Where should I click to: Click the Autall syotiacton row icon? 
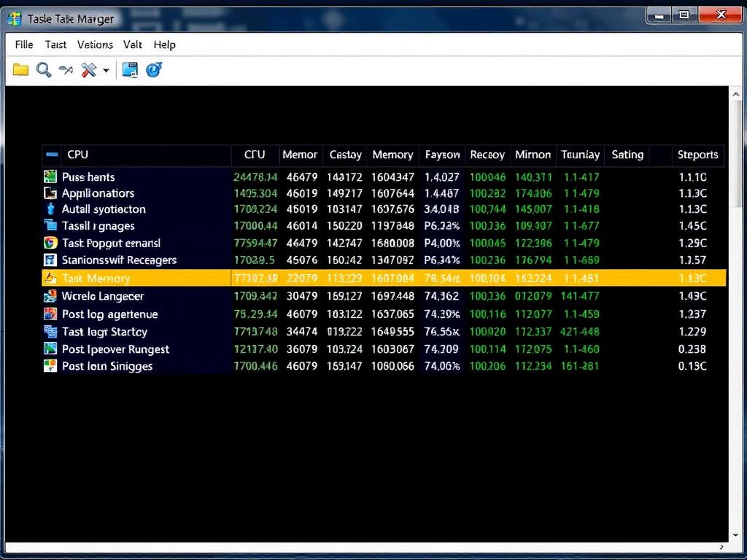tap(51, 209)
